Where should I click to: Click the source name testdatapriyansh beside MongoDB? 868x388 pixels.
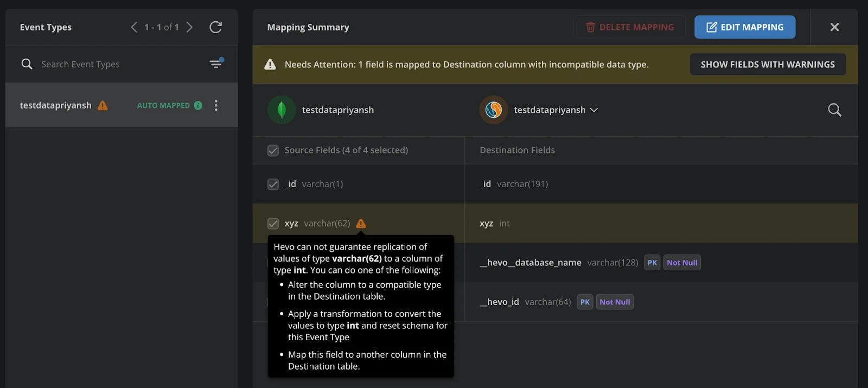[338, 110]
